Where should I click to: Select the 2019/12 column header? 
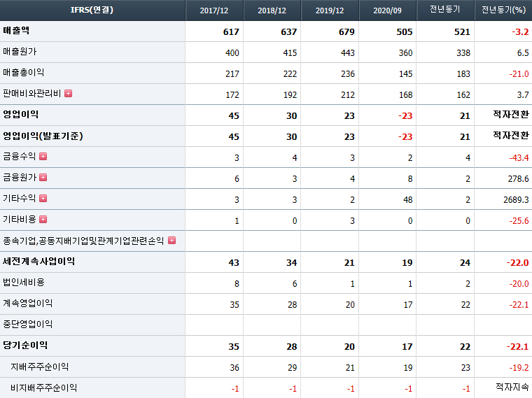coord(330,10)
